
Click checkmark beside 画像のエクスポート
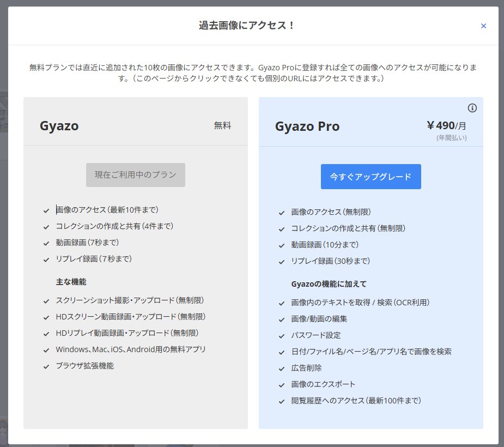pyautogui.click(x=282, y=385)
